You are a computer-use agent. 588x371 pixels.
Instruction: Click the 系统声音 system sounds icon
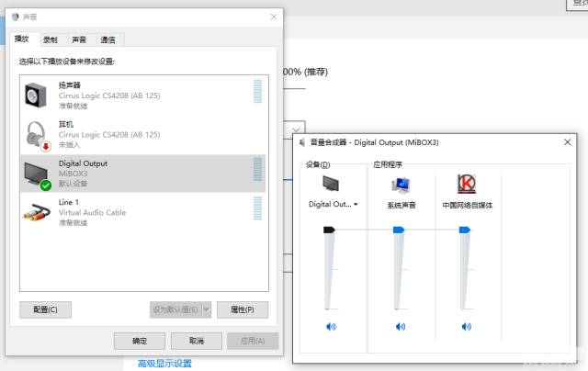coord(401,185)
